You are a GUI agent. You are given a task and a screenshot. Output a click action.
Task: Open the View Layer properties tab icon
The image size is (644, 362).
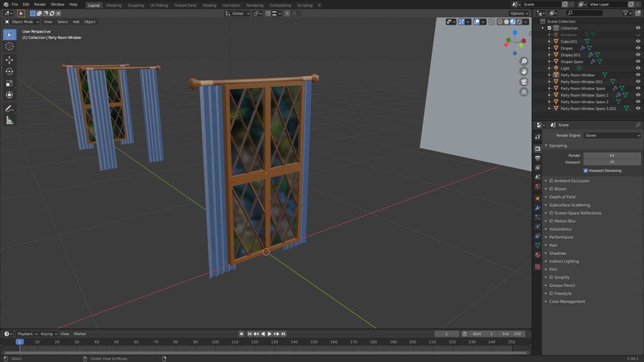pos(538,168)
